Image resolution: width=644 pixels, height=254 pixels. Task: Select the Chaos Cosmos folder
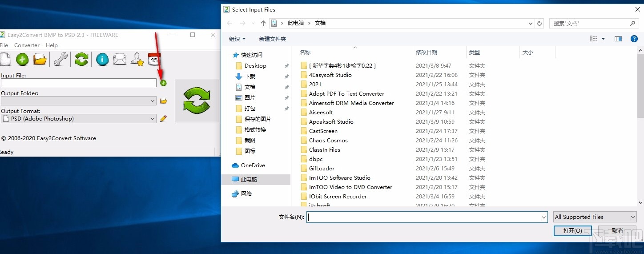click(x=328, y=140)
